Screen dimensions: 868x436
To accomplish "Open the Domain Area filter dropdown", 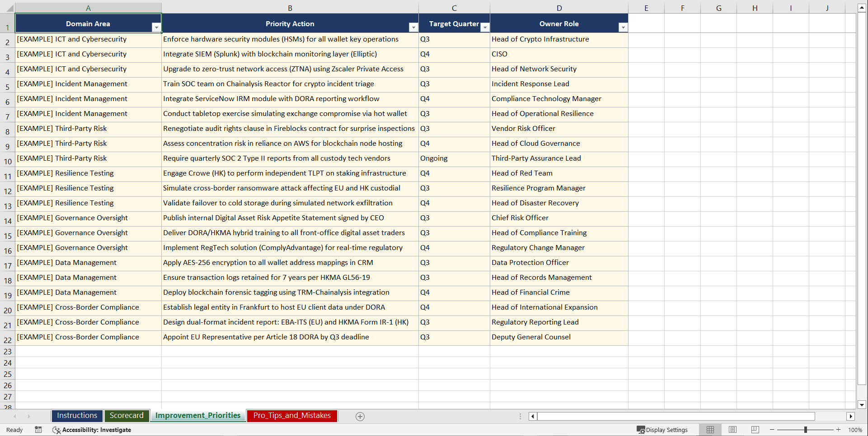I will (x=157, y=28).
